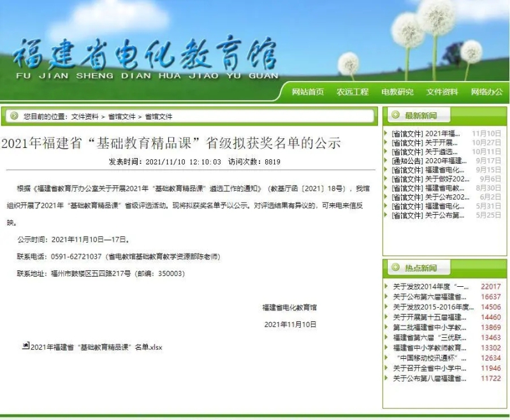Go to first 省馆文件 breadcrumb link

[122, 117]
